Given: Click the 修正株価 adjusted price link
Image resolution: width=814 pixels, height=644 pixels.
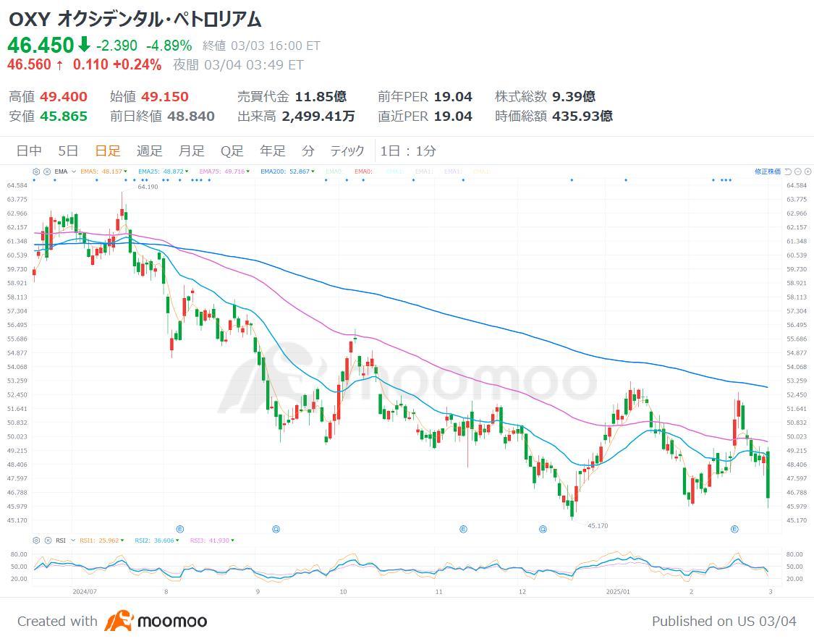Looking at the screenshot, I should (767, 171).
